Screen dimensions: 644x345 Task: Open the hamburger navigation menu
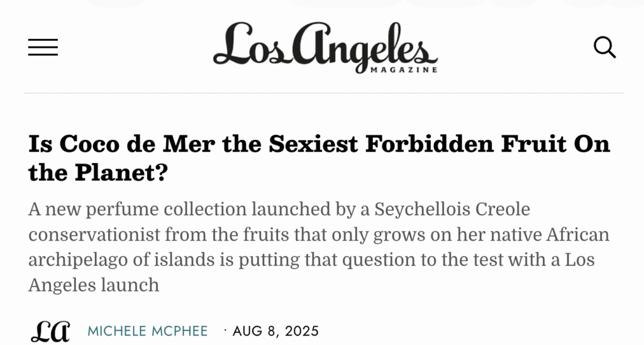43,47
